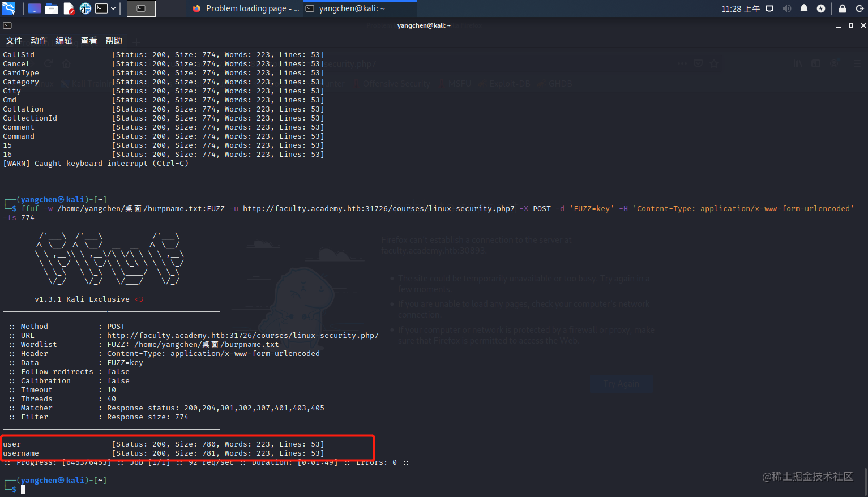Open the 查看 menu in QTerminal
This screenshot has width=868, height=497.
(88, 40)
